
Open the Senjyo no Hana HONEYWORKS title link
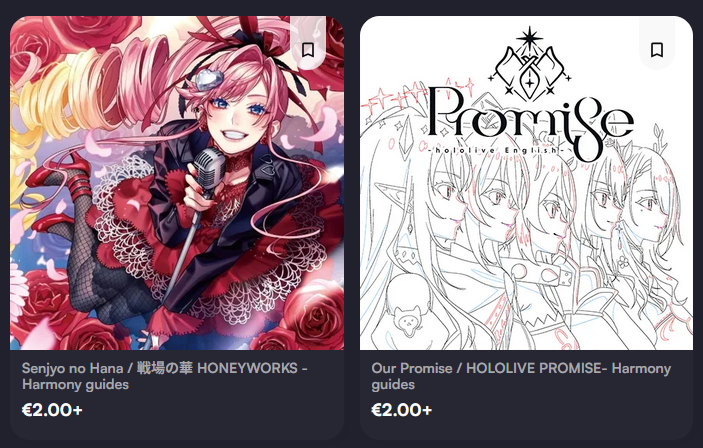tap(165, 376)
